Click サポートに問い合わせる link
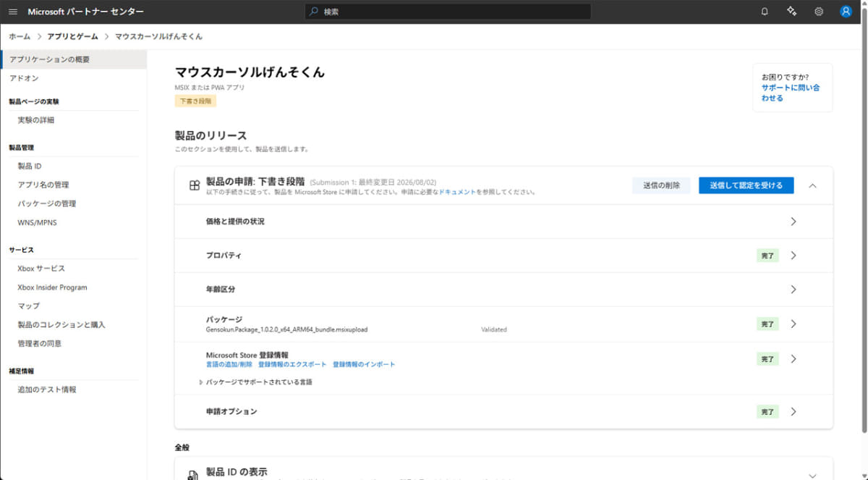 pos(790,93)
